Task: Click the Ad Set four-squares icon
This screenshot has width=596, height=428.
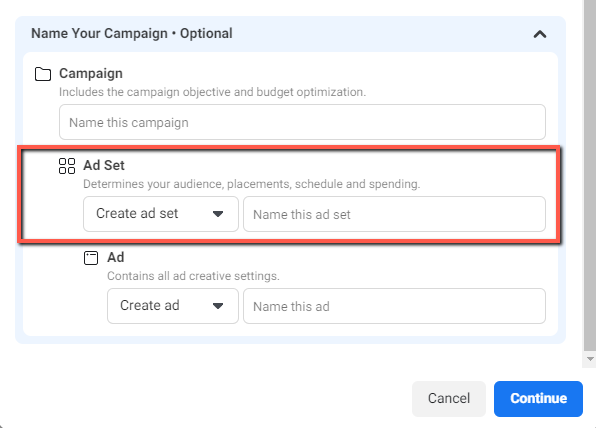Action: 67,166
